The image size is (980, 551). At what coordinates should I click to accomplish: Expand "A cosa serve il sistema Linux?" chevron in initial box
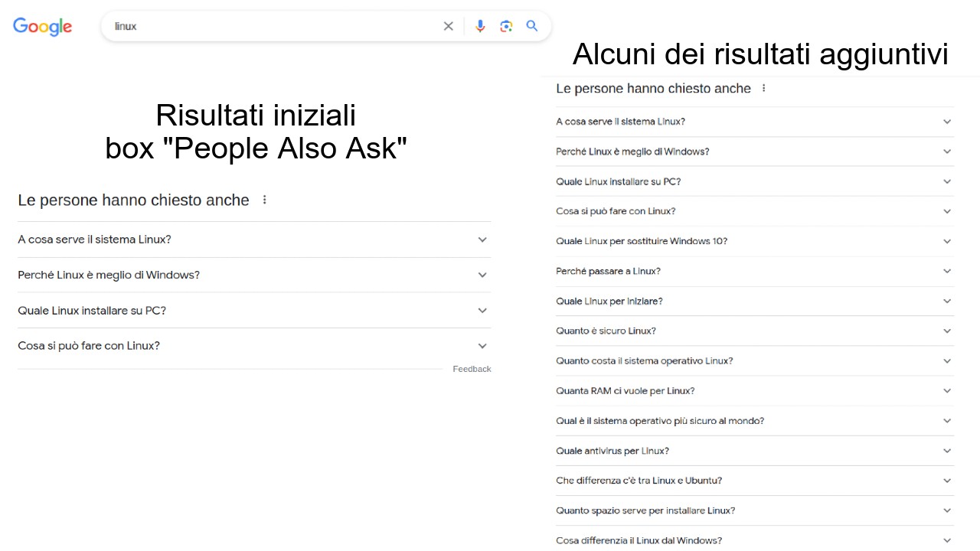[482, 240]
